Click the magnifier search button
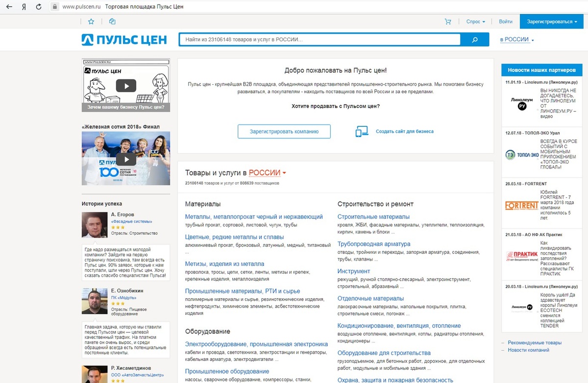 [474, 40]
